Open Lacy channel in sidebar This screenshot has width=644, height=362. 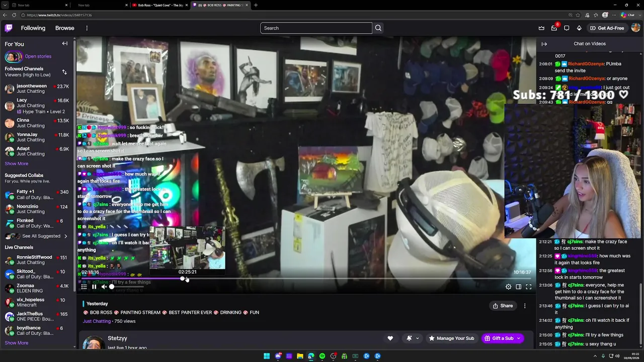click(x=37, y=106)
